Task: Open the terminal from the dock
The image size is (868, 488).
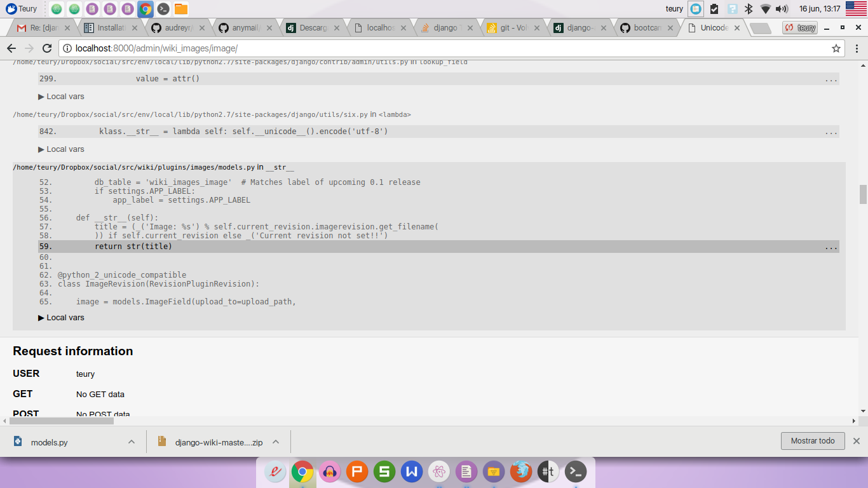Action: (x=575, y=471)
